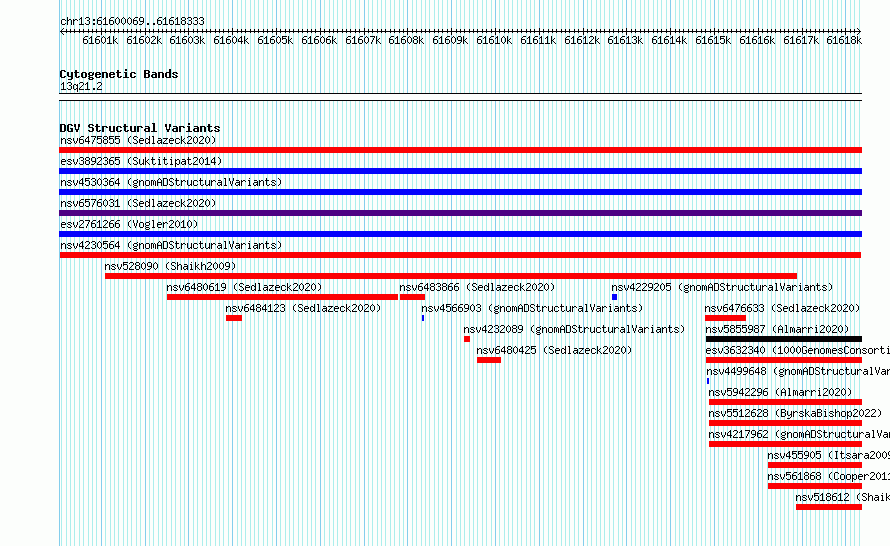The image size is (890, 546).
Task: Open esv3632340 (1000GenomesConsortium) label
Action: pos(797,350)
